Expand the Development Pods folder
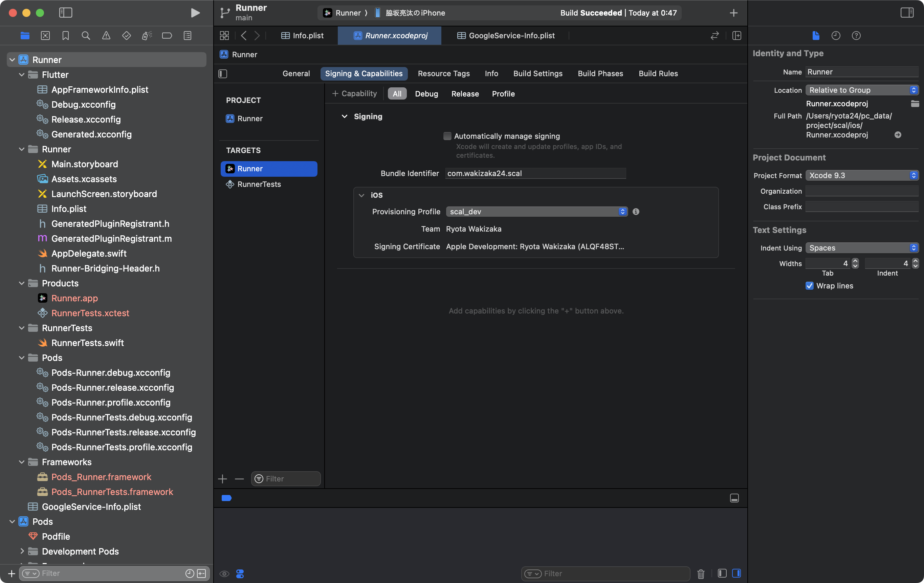Image resolution: width=924 pixels, height=583 pixels. [x=22, y=551]
